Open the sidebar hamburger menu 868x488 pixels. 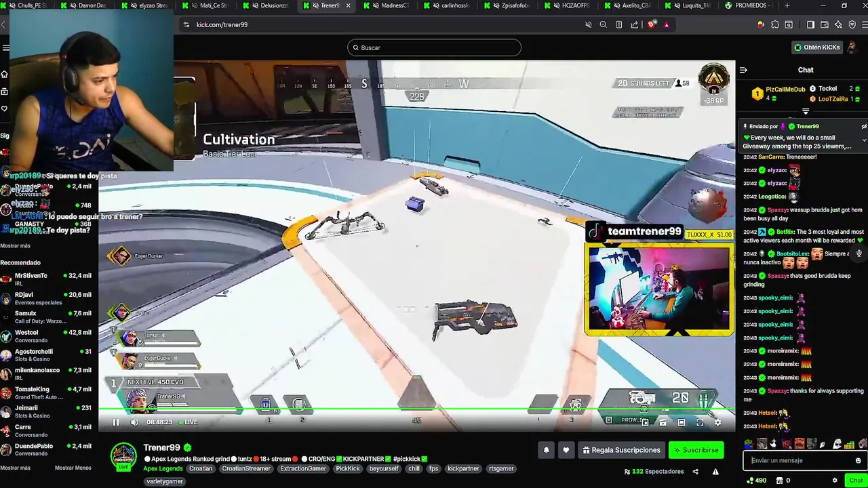tap(5, 47)
